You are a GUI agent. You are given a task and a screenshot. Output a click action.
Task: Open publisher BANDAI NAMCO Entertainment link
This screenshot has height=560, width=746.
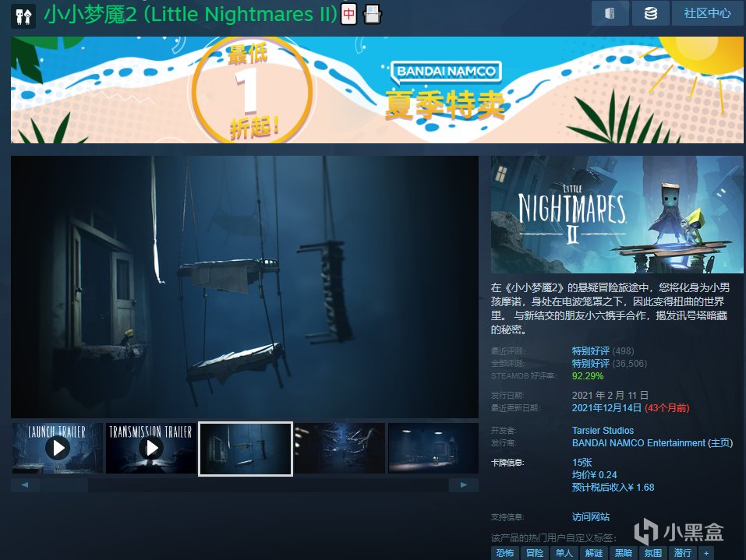coord(638,443)
